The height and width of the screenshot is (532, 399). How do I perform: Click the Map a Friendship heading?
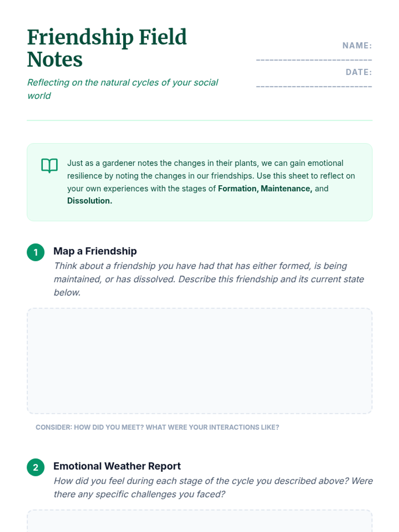(x=95, y=251)
